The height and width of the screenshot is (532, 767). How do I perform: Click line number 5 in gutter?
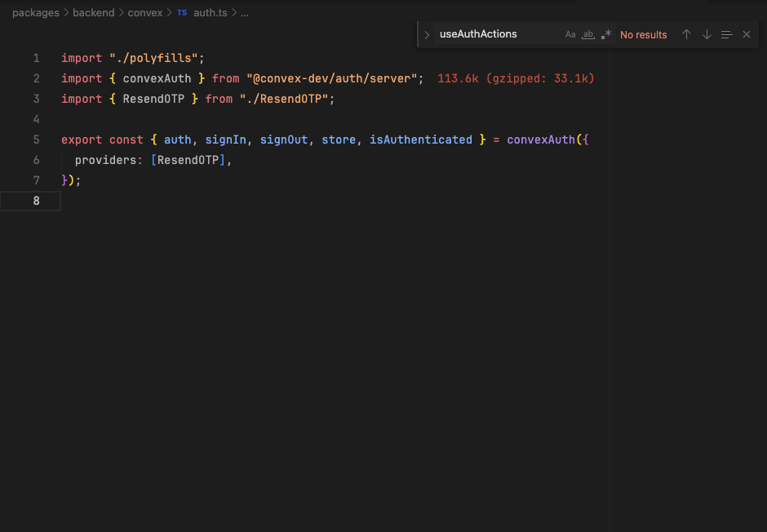click(36, 140)
